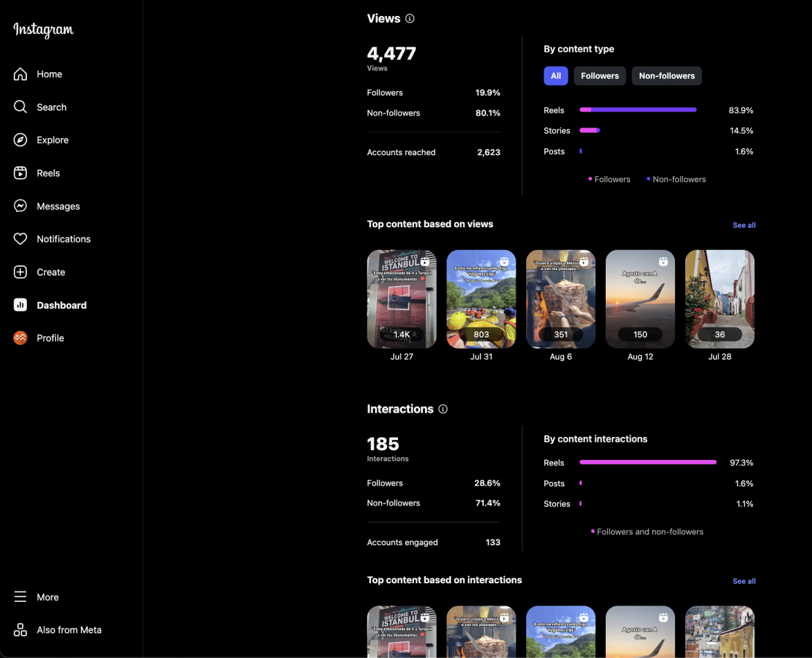812x658 pixels.
Task: Select the All content type filter
Action: click(555, 76)
